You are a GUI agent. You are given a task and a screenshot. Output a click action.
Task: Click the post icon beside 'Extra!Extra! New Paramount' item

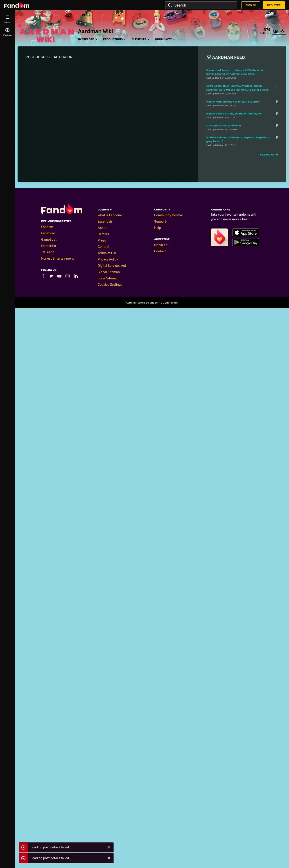coord(277,86)
